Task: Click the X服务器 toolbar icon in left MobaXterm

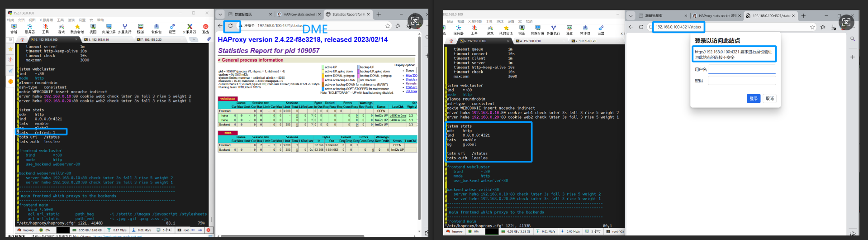Action: (190, 29)
